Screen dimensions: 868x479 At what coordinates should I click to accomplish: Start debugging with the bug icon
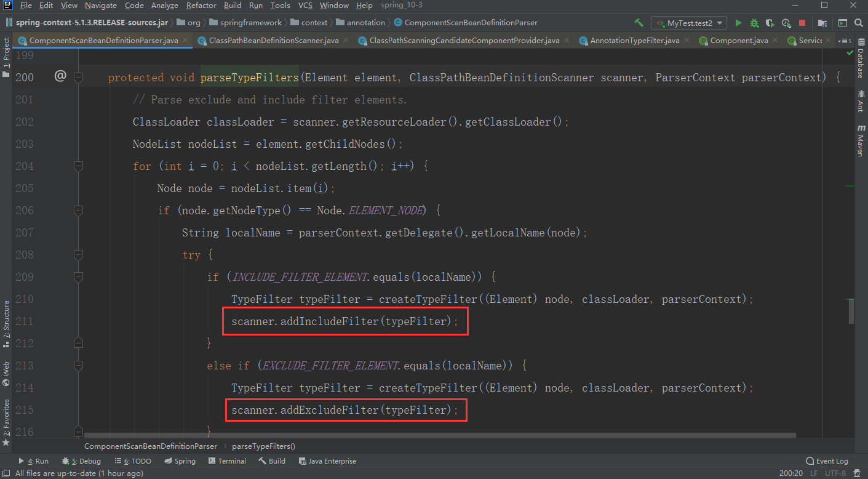754,23
